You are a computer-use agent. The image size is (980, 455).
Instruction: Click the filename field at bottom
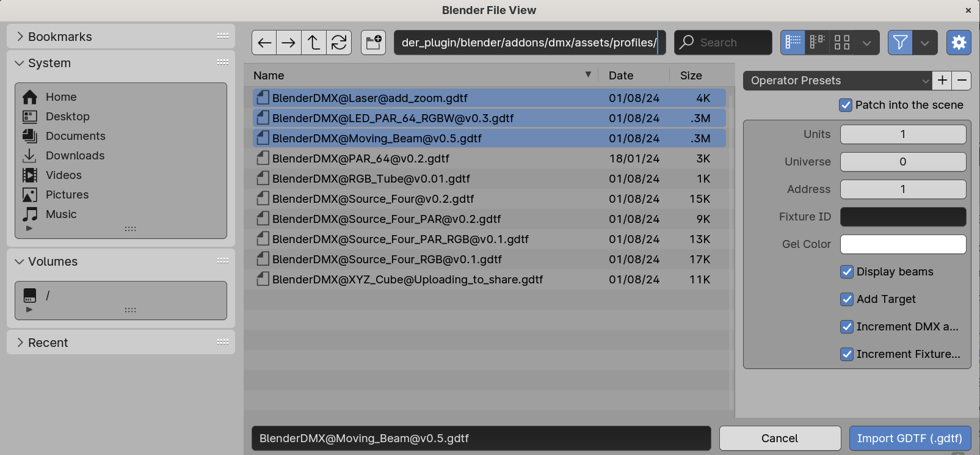(x=481, y=438)
